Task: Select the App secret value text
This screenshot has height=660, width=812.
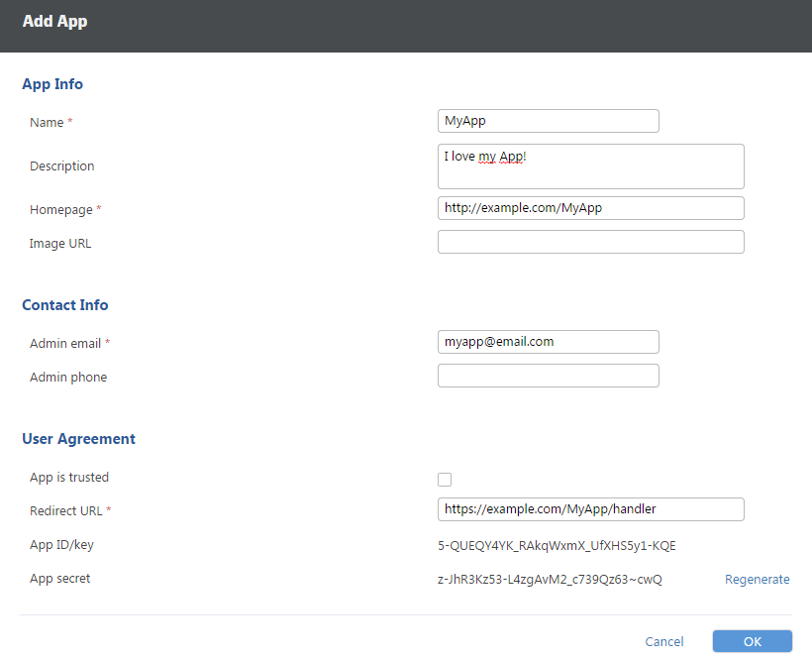Action: [x=551, y=579]
